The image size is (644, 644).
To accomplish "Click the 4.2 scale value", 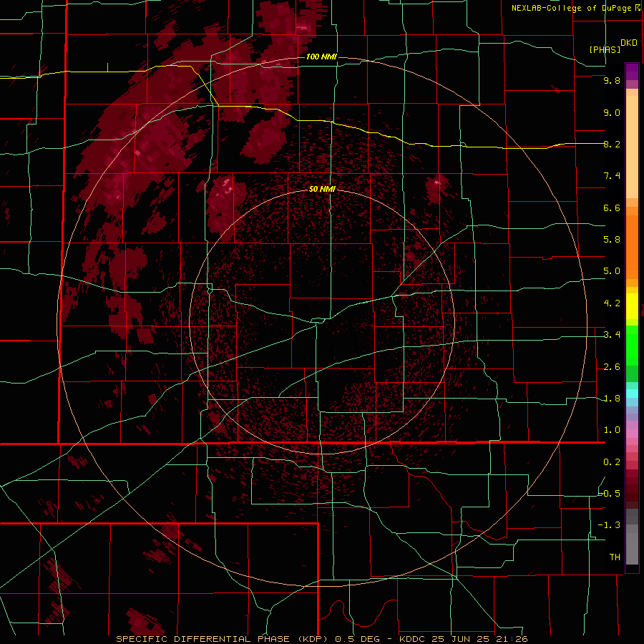I will click(612, 303).
